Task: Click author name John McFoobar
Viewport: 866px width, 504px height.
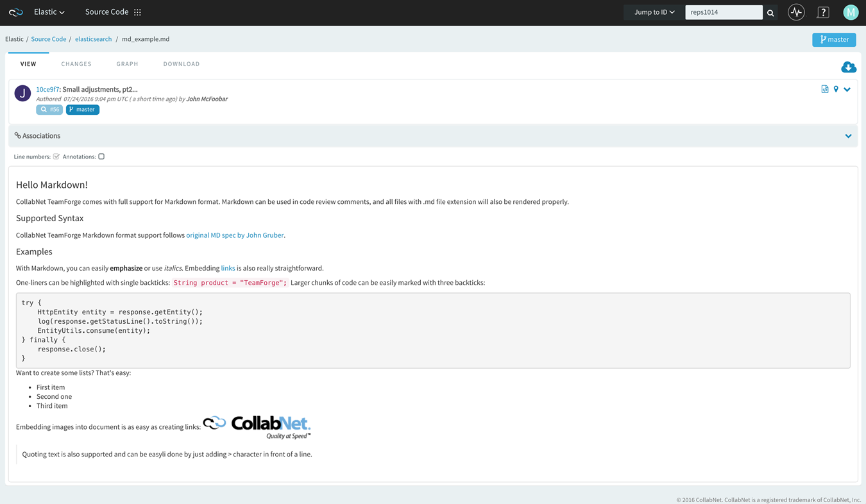Action: click(207, 99)
